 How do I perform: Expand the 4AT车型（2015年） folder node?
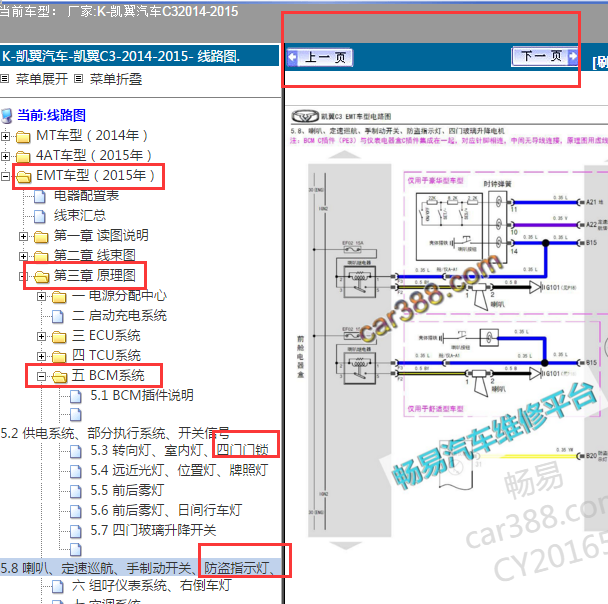(x=5, y=156)
